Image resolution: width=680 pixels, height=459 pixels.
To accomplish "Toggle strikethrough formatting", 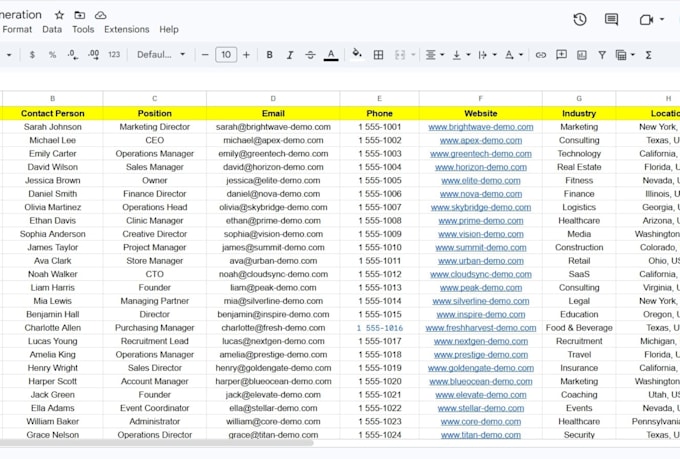I will tap(310, 55).
